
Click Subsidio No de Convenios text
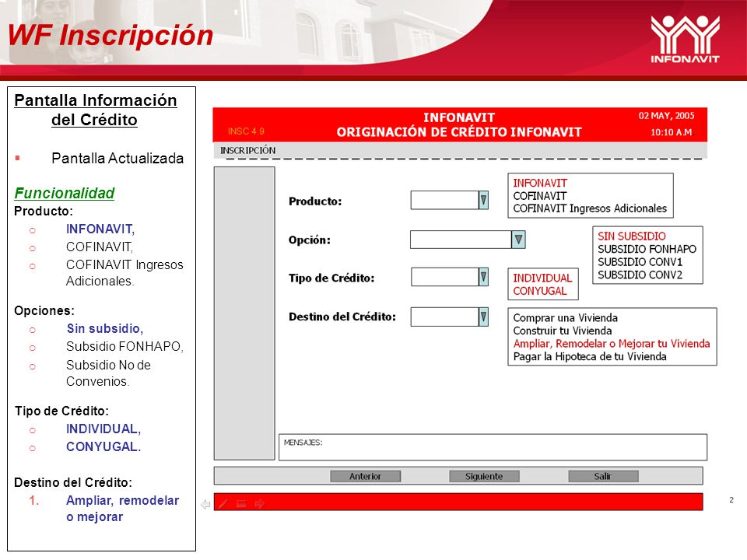click(109, 373)
